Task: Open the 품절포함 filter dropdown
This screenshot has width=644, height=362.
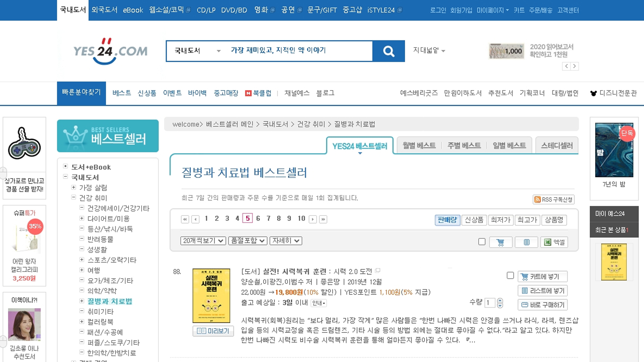Action: tap(248, 241)
